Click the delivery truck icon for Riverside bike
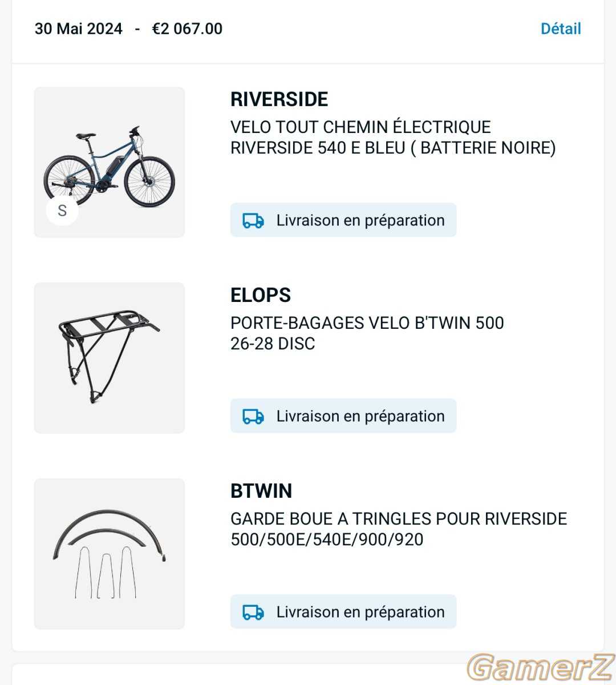This screenshot has height=685, width=616. 253,220
